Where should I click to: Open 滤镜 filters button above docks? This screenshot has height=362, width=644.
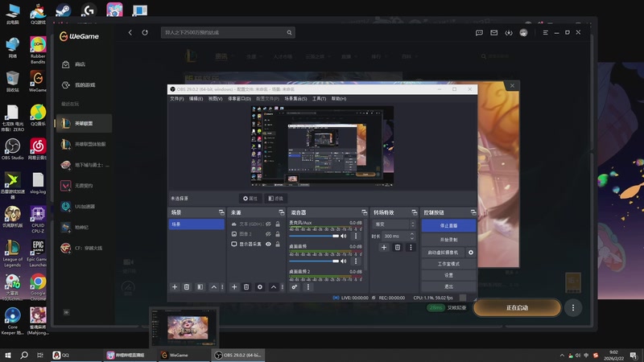tap(275, 198)
